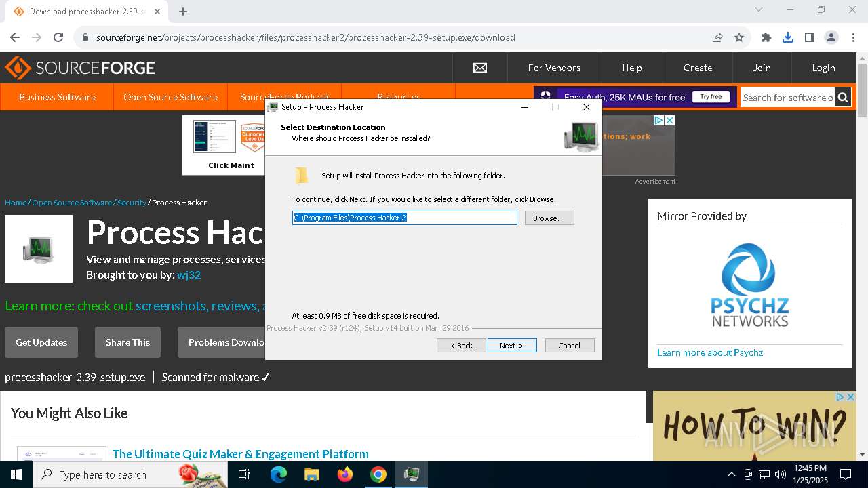Open the SourceForge mail envelope icon
Image resolution: width=868 pixels, height=488 pixels.
click(x=480, y=68)
